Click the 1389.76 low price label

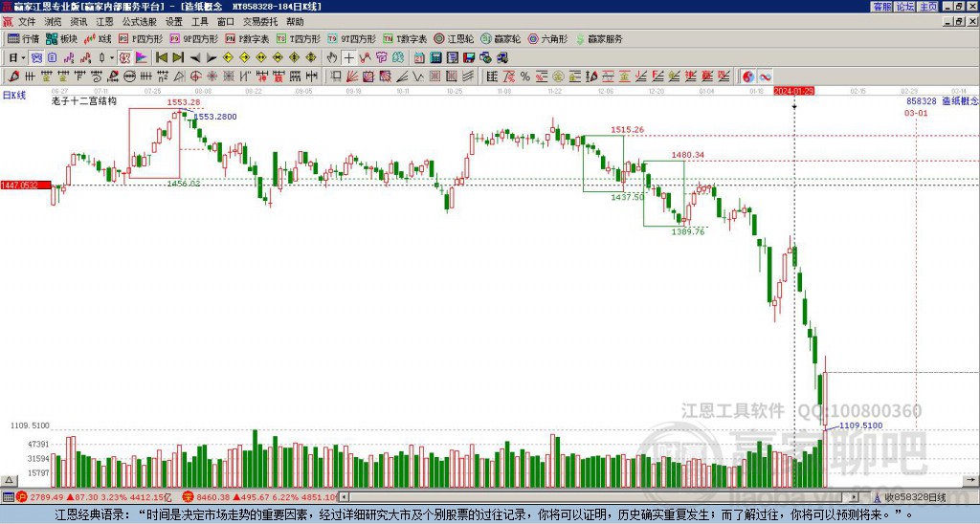pos(688,231)
